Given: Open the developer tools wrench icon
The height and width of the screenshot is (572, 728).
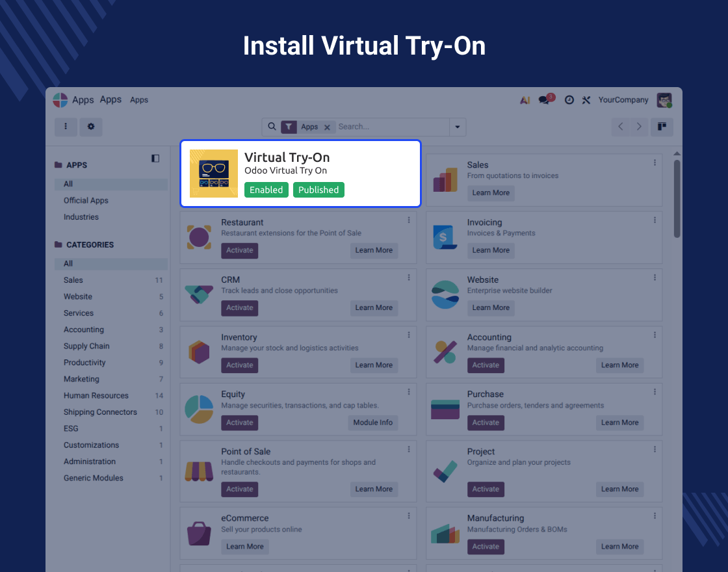Looking at the screenshot, I should (x=586, y=100).
